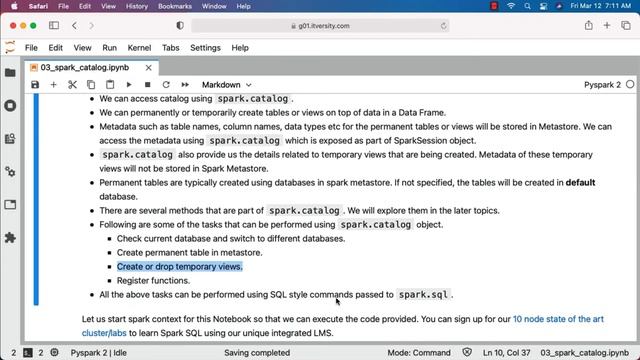Show Running Terminals and Kernels sidebar icon
The image size is (640, 360).
[x=10, y=106]
